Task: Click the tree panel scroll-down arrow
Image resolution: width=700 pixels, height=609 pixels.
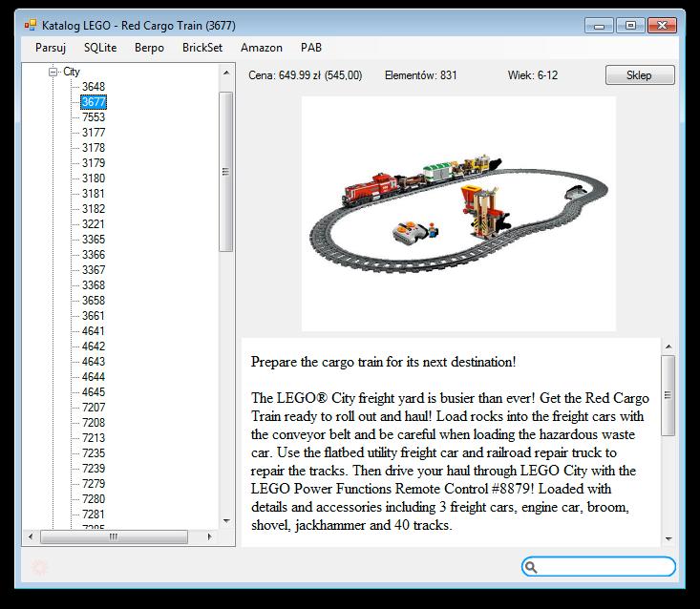Action: [226, 520]
